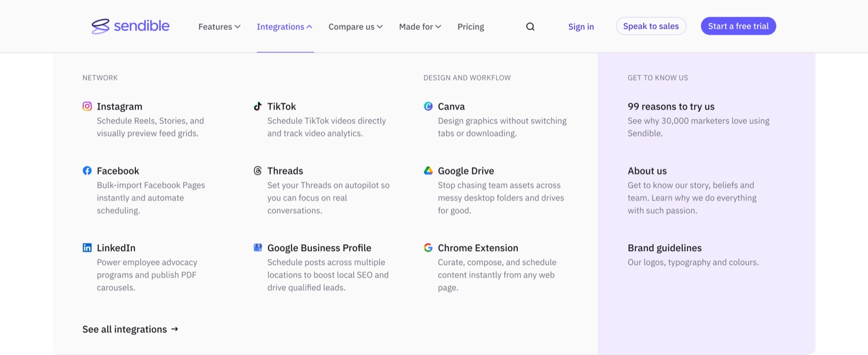Click the TikTok icon

click(x=258, y=106)
